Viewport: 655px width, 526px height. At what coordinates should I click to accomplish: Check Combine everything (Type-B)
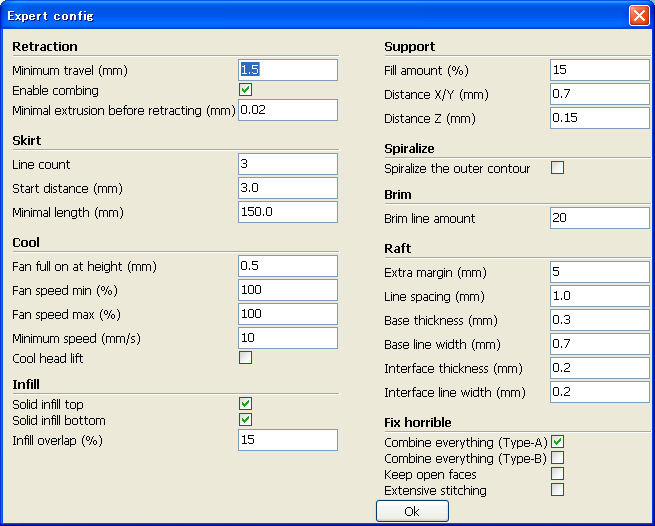coord(557,458)
